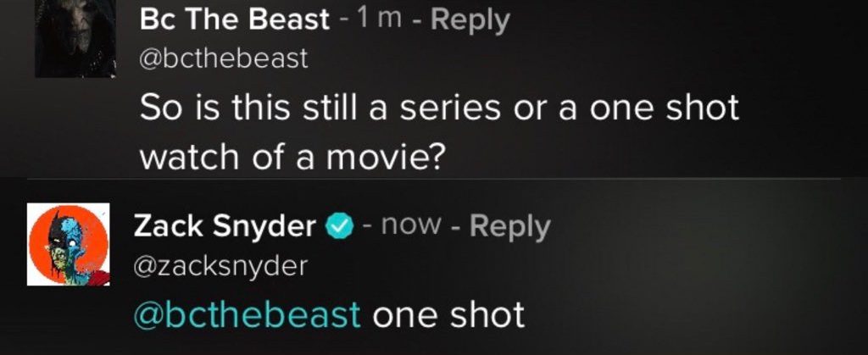
Task: Click the word 'still' in the question
Action: (x=328, y=108)
